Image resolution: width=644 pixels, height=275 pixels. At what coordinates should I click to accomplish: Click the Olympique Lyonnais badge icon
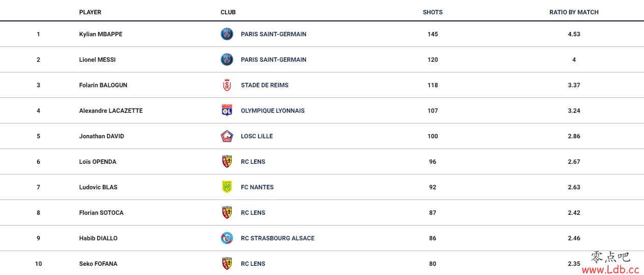click(x=227, y=111)
